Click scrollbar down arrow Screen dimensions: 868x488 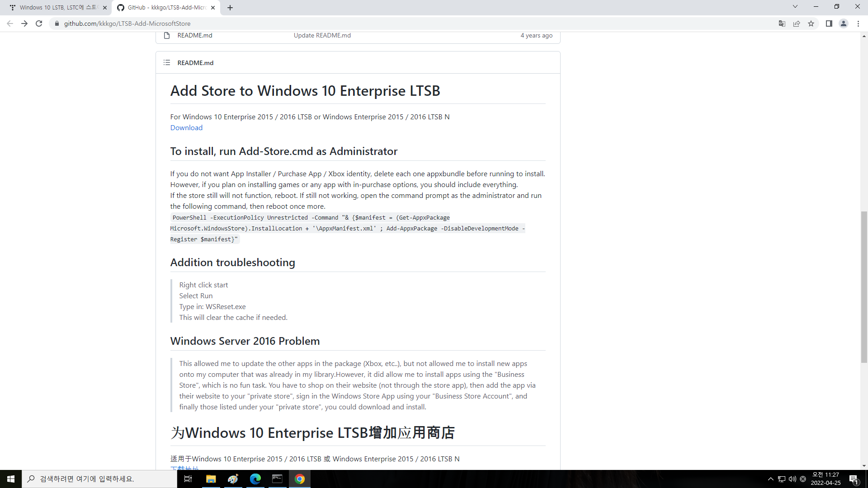point(864,466)
